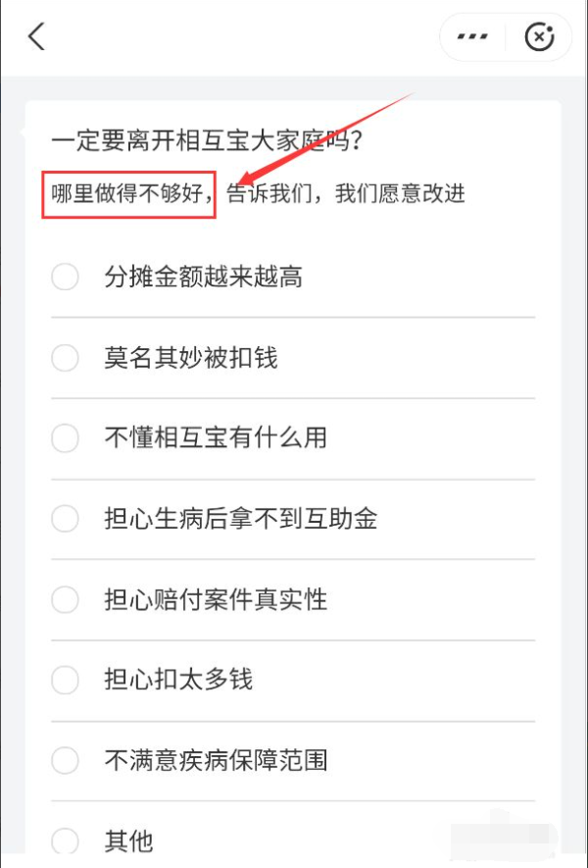Select radio for 不懂相互宝有什么用
Screen dimensions: 588x868
tap(65, 437)
